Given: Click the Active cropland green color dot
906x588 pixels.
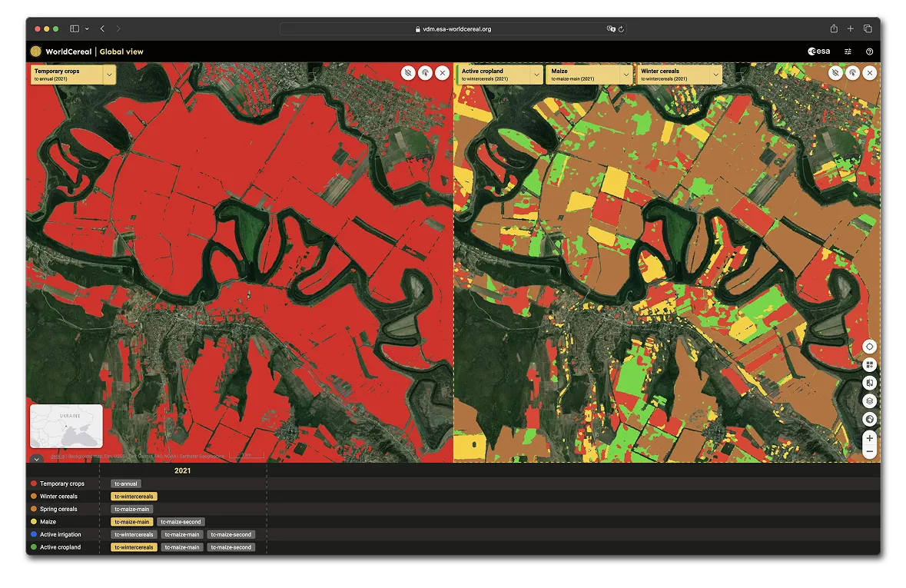Looking at the screenshot, I should pos(34,547).
